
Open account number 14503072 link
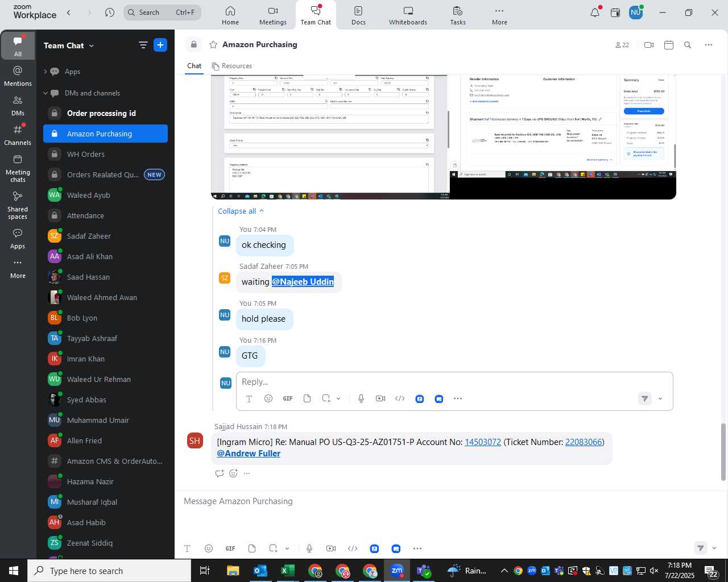[x=483, y=442]
